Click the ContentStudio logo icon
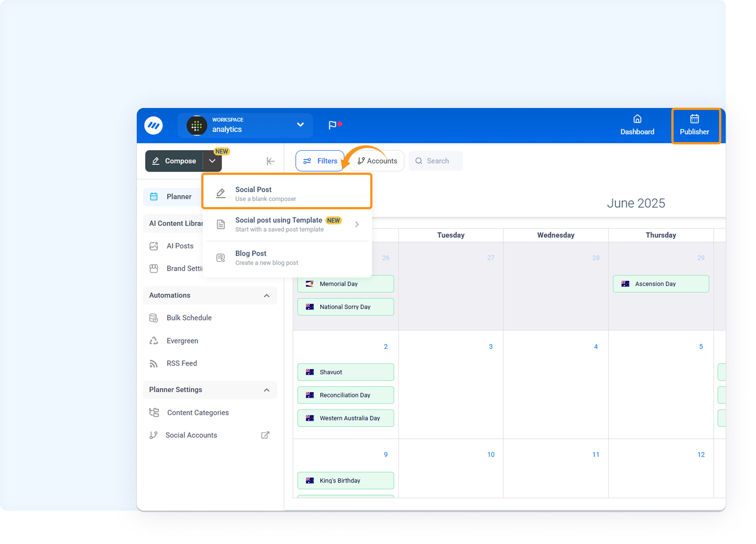Image resolution: width=756 pixels, height=544 pixels. tap(153, 125)
